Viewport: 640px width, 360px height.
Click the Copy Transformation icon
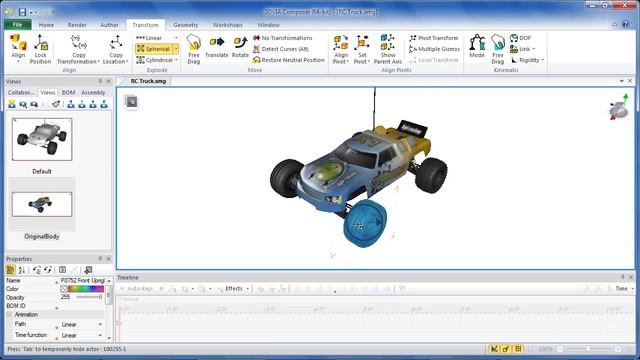[78, 49]
